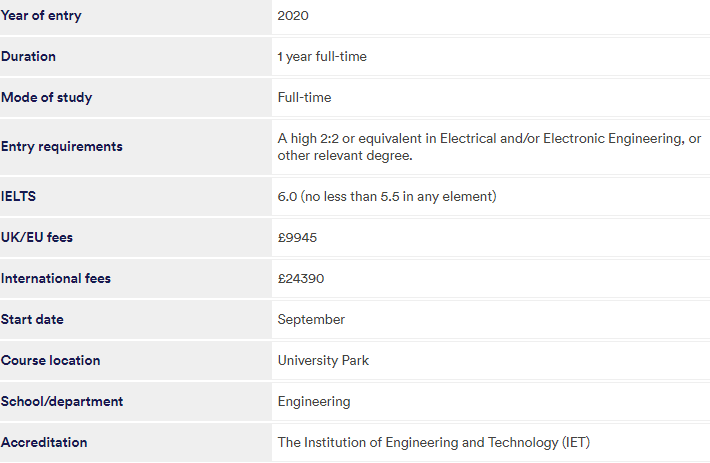Select the 'Full-time' mode value
This screenshot has height=463, width=710.
[304, 97]
